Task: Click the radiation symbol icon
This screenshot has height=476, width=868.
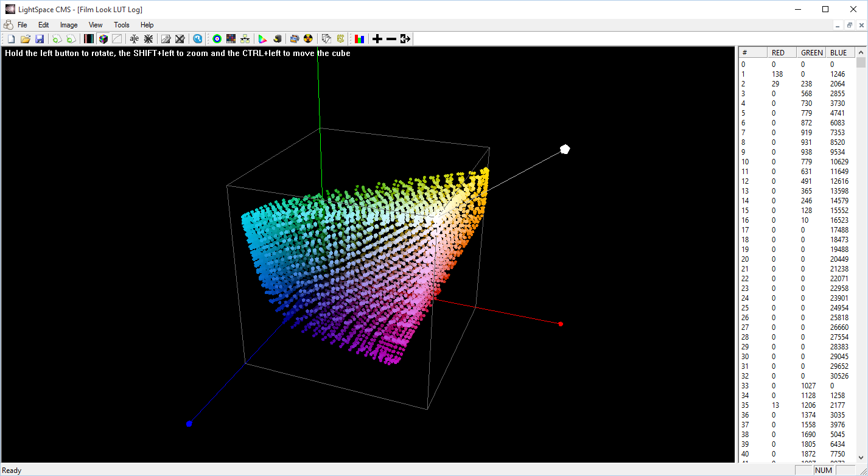Action: click(308, 39)
